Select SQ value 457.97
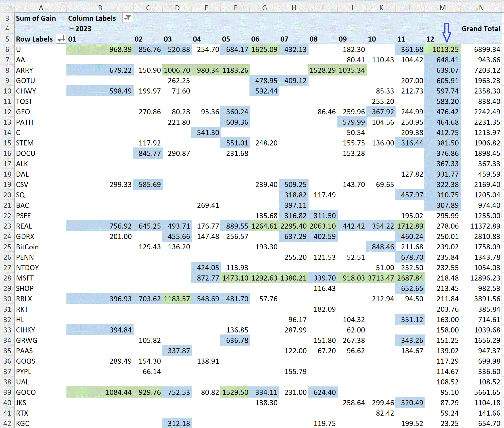The image size is (504, 428). (410, 195)
